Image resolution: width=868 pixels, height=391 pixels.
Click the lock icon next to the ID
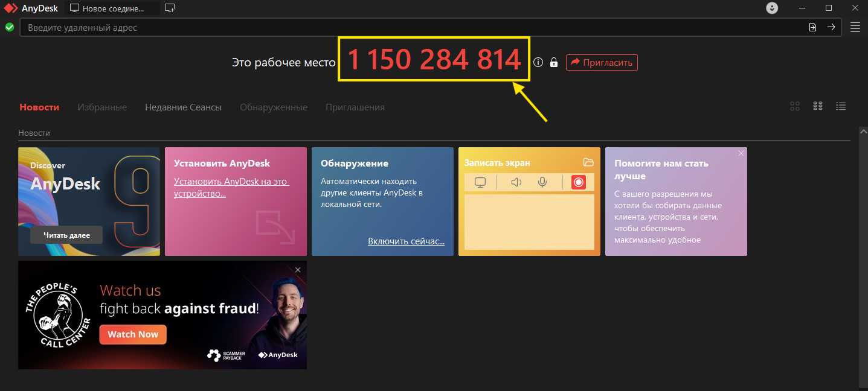tap(553, 62)
